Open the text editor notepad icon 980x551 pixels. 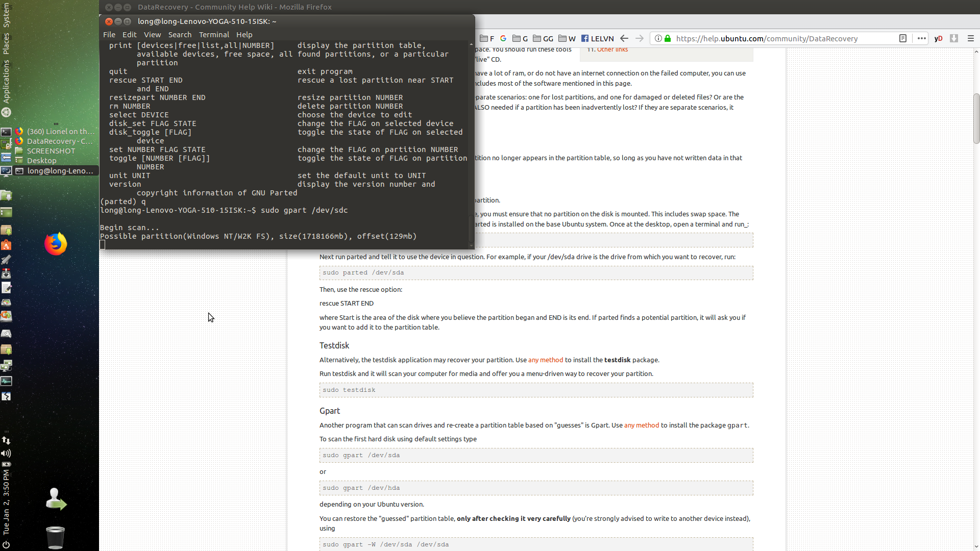tap(6, 288)
